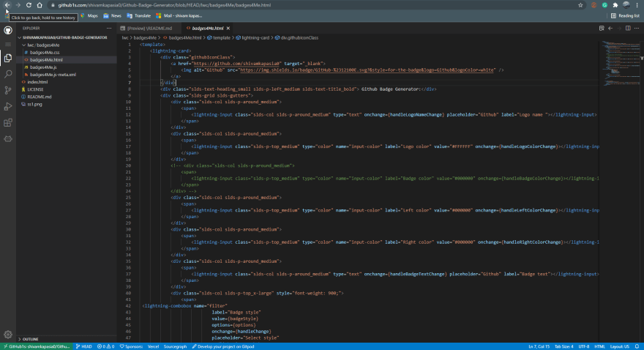
Task: Open the Reading list
Action: 625,15
